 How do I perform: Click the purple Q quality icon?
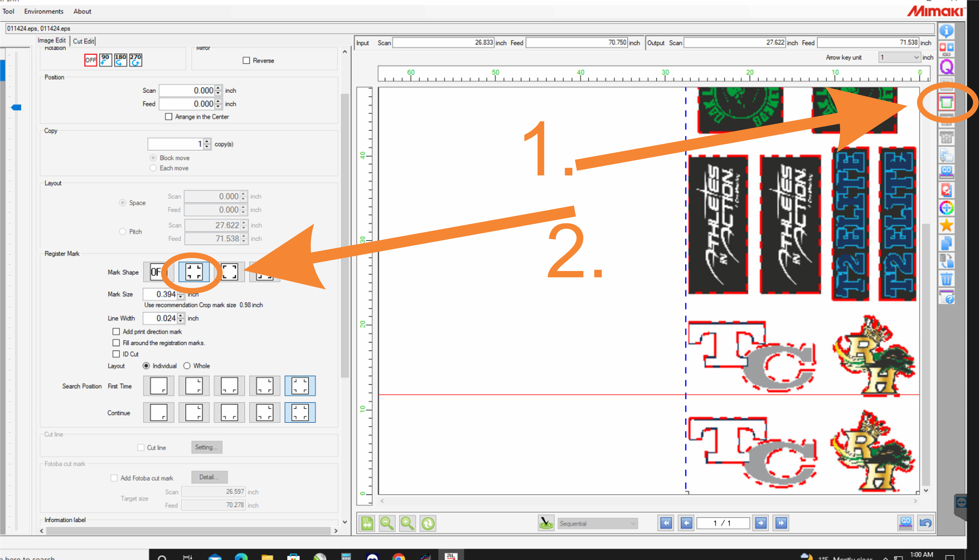click(x=946, y=66)
